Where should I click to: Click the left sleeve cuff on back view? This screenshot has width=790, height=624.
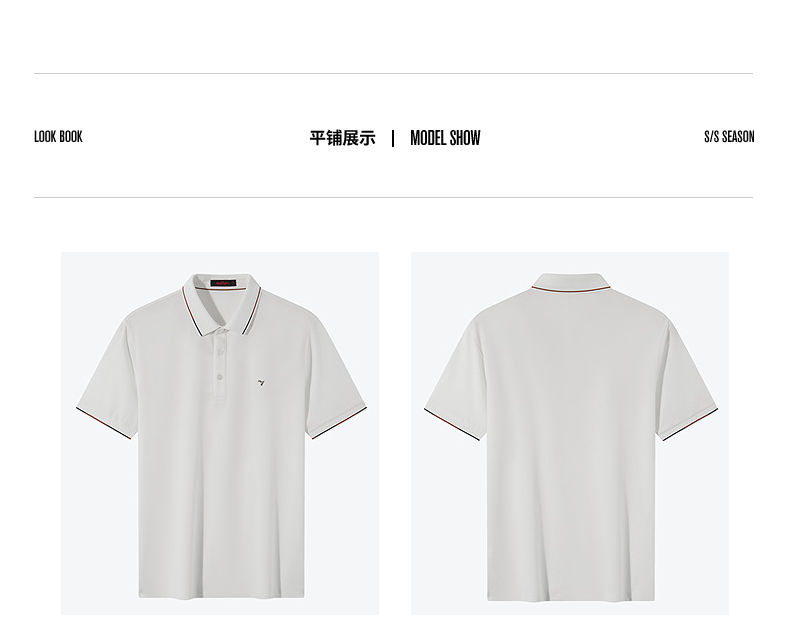pos(452,425)
